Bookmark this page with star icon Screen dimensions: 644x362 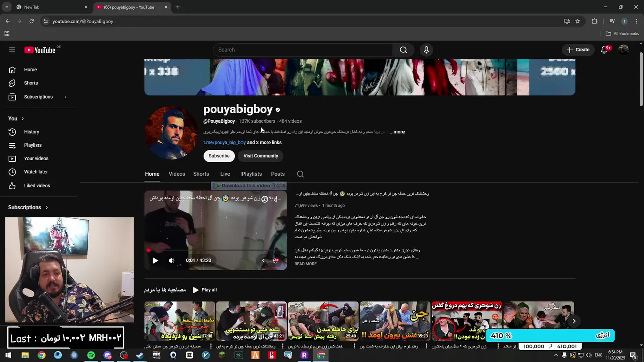point(578,21)
